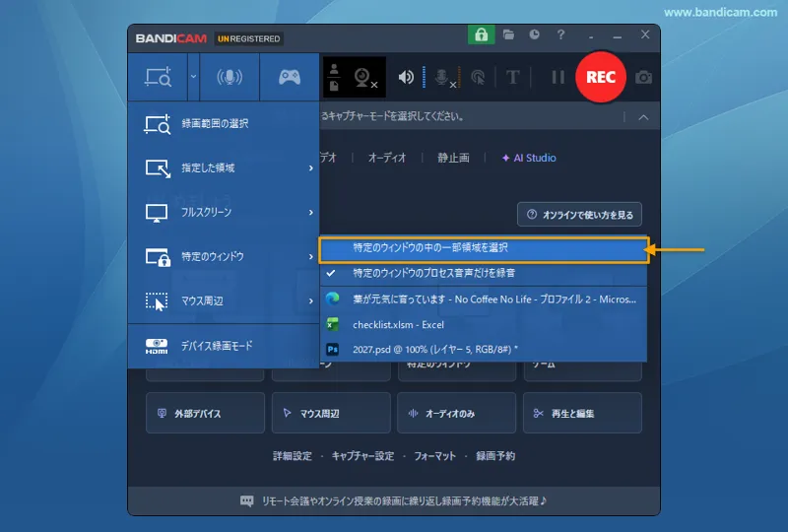Choose the Microsoft Edge window entry

tap(484, 299)
